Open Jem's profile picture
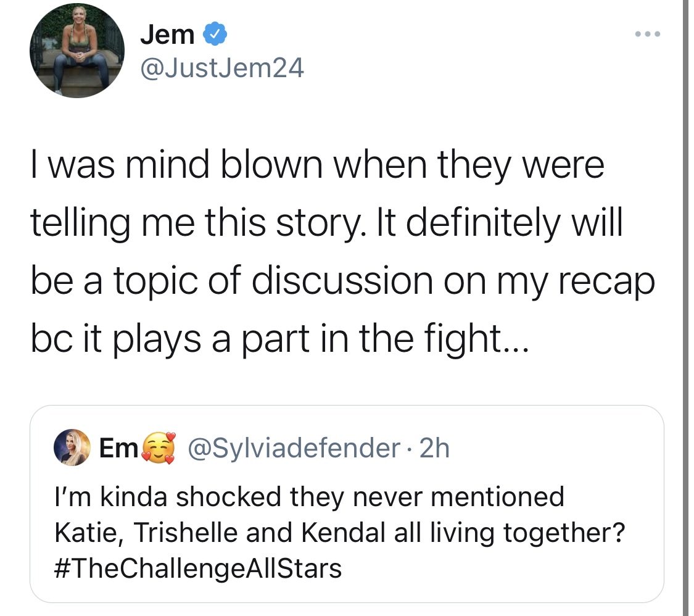The height and width of the screenshot is (616, 694). pyautogui.click(x=77, y=51)
